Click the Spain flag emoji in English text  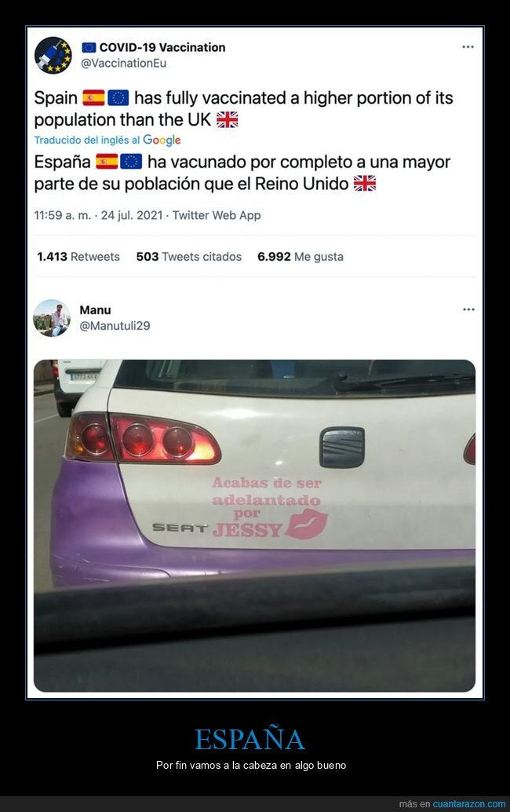click(x=93, y=97)
